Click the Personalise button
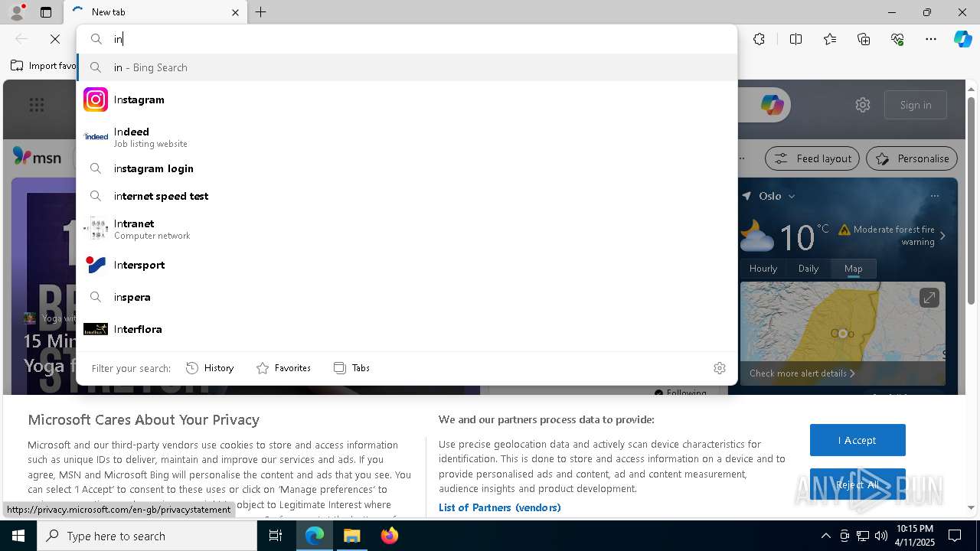This screenshot has width=980, height=551. (x=912, y=158)
